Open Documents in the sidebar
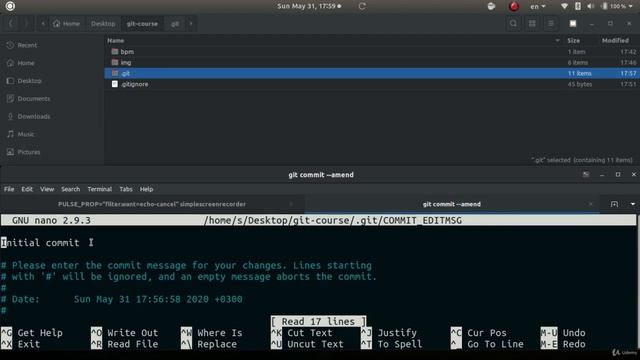Image resolution: width=640 pixels, height=360 pixels. click(x=33, y=99)
